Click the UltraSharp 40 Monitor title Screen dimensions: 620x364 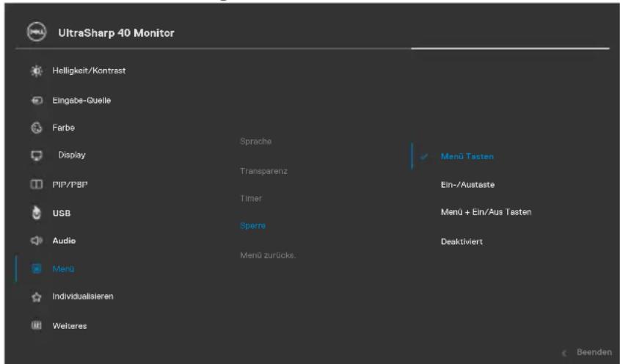116,33
